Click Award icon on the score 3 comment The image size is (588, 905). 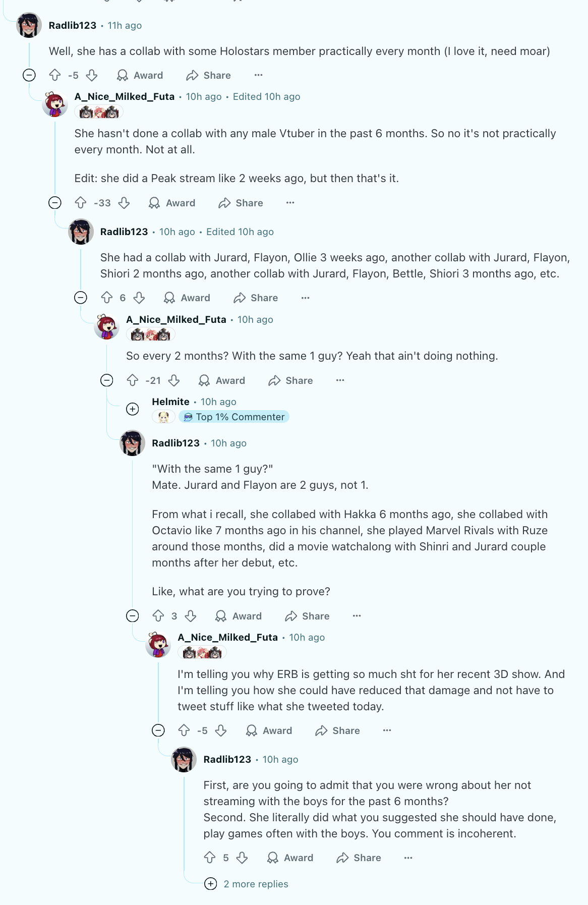221,616
